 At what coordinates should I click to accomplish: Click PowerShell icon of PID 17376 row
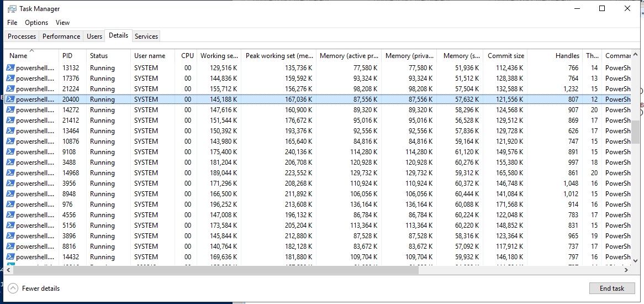click(x=10, y=78)
